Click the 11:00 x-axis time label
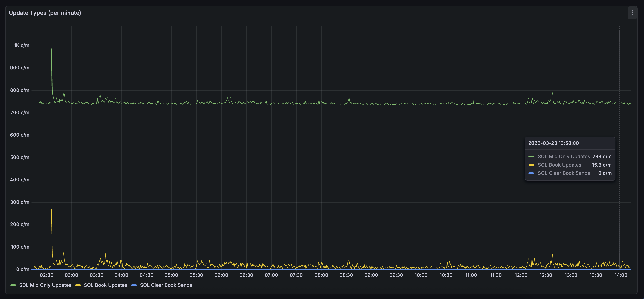Image resolution: width=644 pixels, height=299 pixels. pyautogui.click(x=471, y=275)
